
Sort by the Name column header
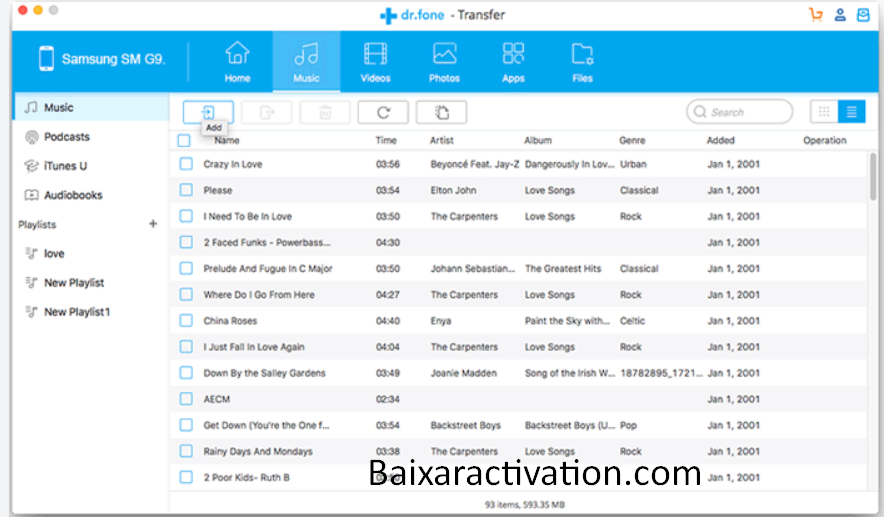[x=227, y=140]
